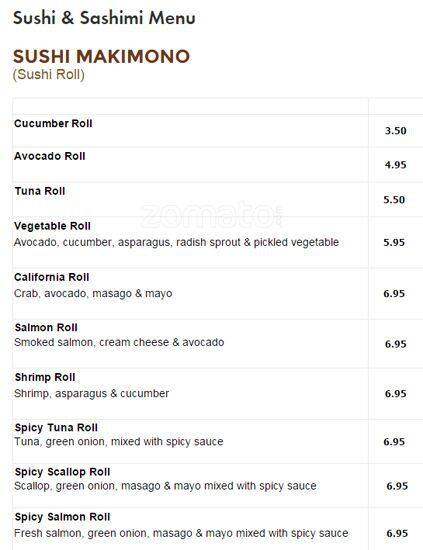Select the California Roll item
The width and height of the screenshot is (423, 550).
click(52, 277)
